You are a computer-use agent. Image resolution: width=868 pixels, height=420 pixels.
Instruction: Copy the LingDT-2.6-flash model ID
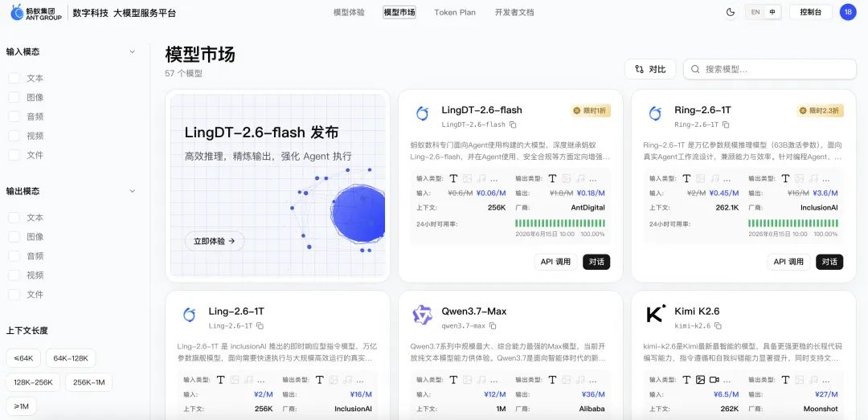(x=513, y=125)
